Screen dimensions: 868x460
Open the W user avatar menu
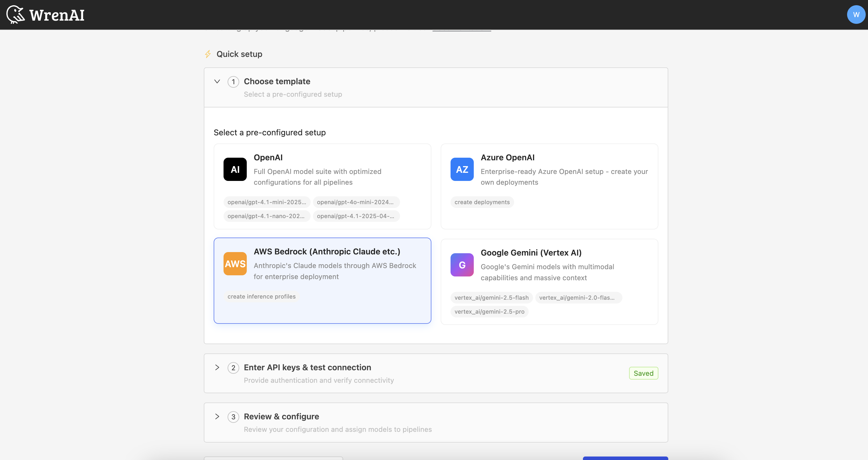[856, 15]
